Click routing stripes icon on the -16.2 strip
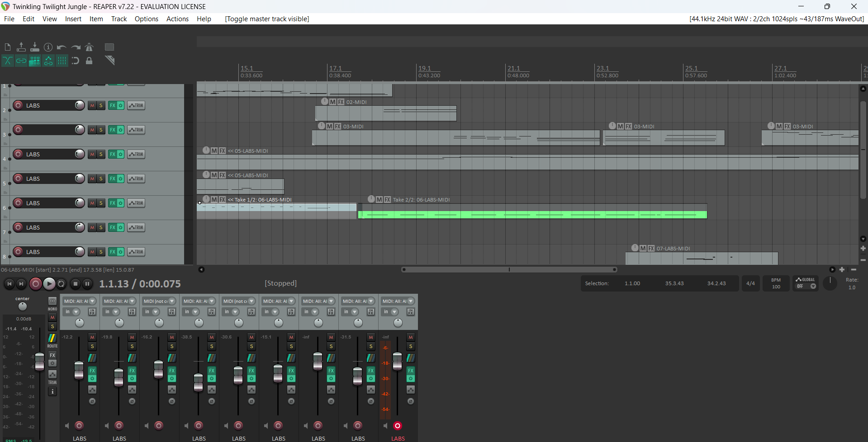The width and height of the screenshot is (868, 442). (x=172, y=358)
